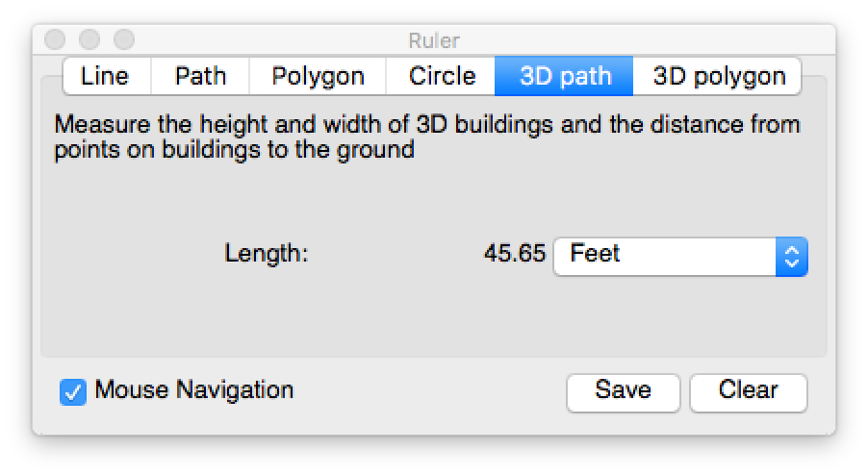Click the 3D buildings description text
Screen dimensions: 868x475
pyautogui.click(x=426, y=137)
